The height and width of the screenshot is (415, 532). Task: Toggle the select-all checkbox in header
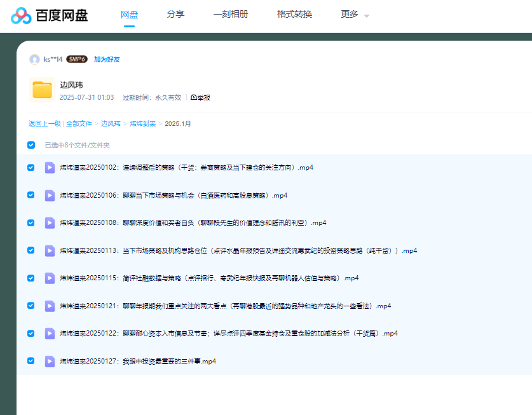31,145
